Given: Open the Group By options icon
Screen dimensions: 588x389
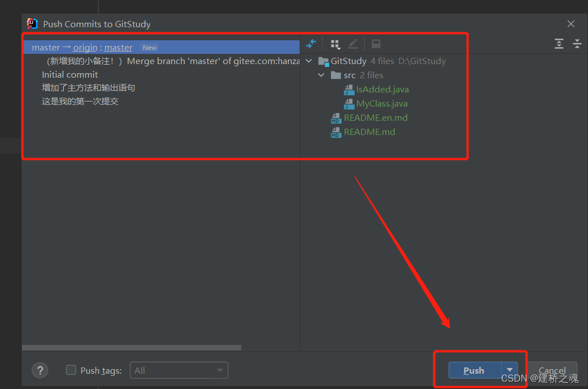Looking at the screenshot, I should pos(335,44).
